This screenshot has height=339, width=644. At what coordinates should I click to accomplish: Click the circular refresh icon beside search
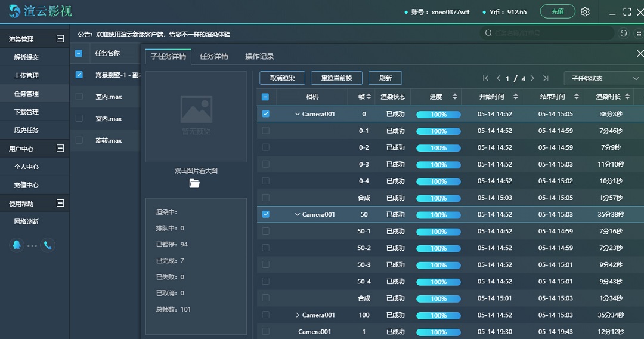pyautogui.click(x=624, y=33)
